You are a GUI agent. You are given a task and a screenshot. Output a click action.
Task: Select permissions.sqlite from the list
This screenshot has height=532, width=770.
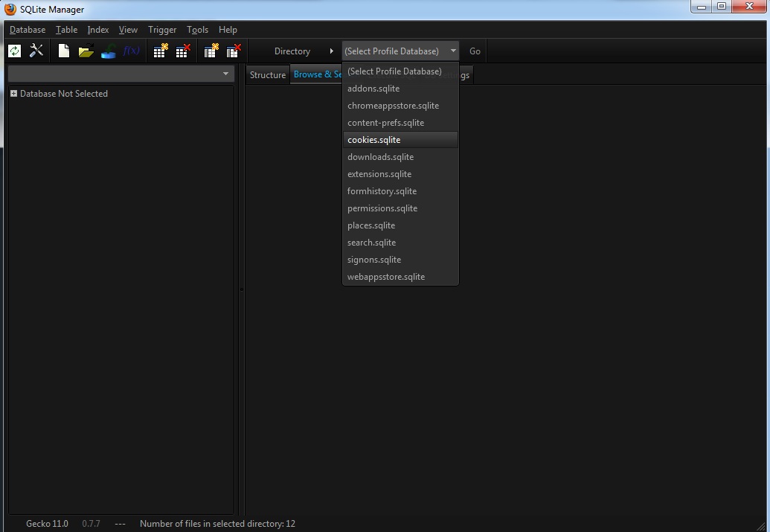click(x=400, y=208)
